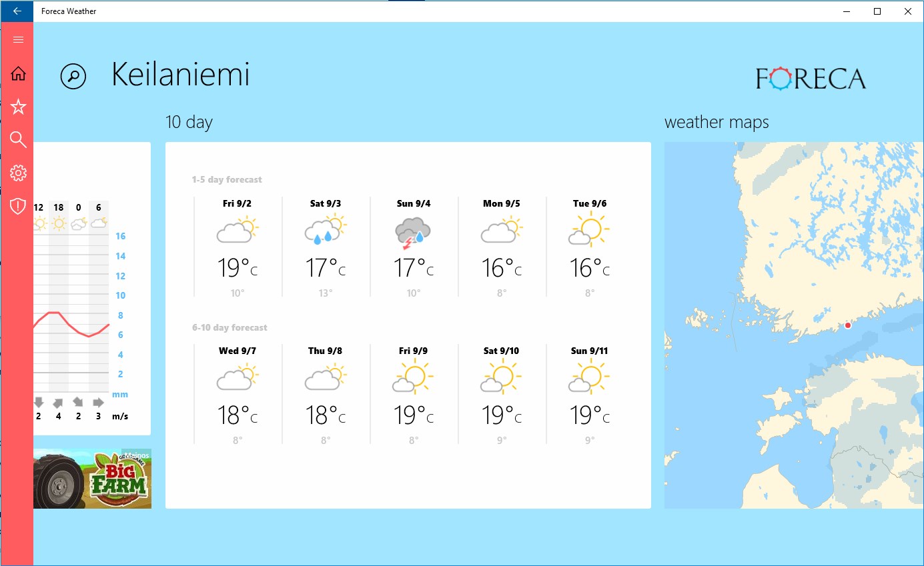Screen dimensions: 924x566
Task: Click the shield privacy icon
Action: click(x=18, y=207)
